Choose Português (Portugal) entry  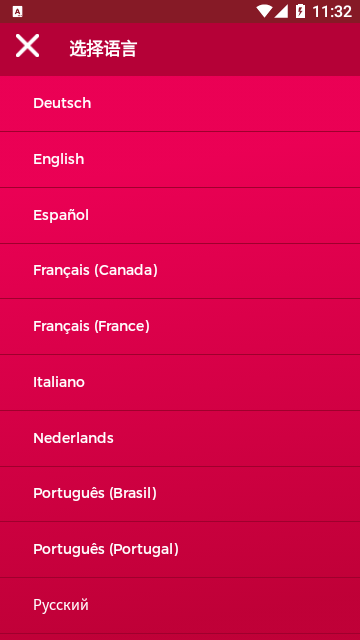pos(180,549)
